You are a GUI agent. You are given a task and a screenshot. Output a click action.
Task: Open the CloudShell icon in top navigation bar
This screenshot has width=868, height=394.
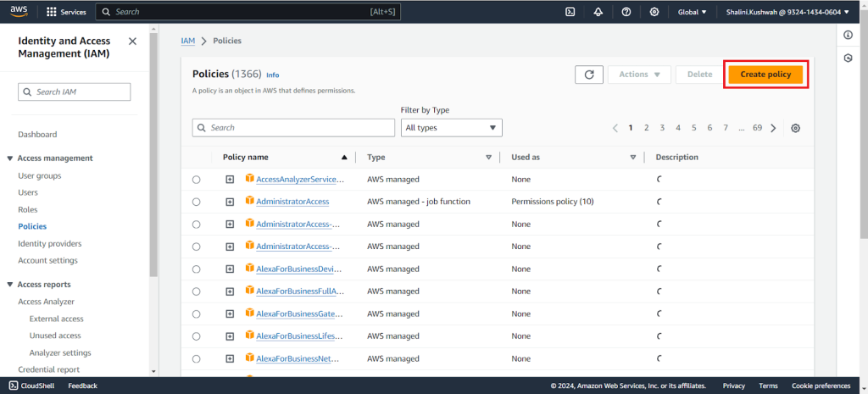coord(570,12)
